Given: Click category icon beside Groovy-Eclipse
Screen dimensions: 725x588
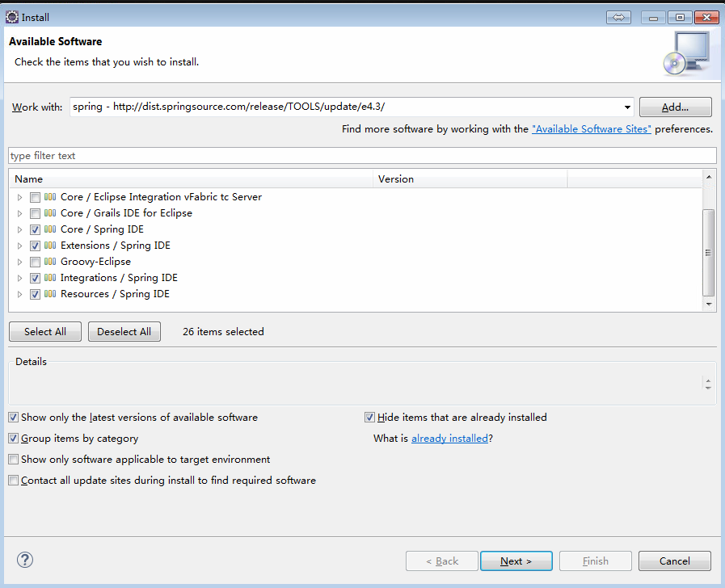Looking at the screenshot, I should 50,262.
